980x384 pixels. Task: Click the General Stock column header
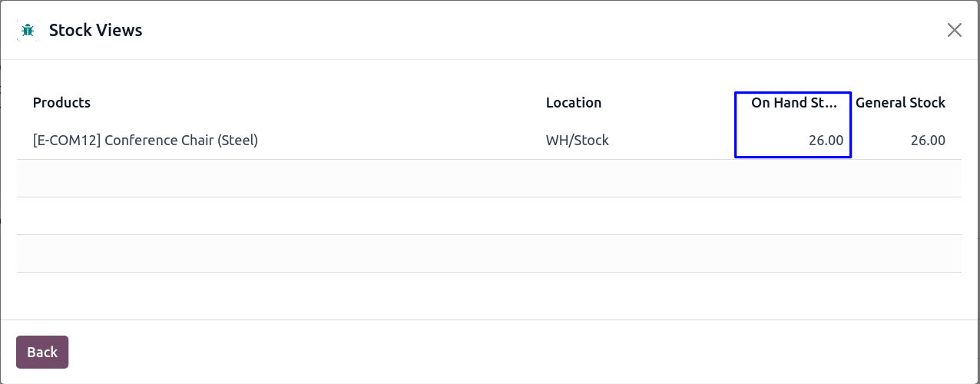[x=900, y=103]
